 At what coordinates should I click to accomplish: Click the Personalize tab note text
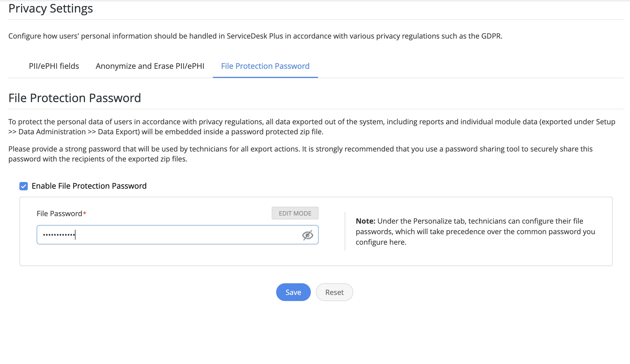coord(475,232)
